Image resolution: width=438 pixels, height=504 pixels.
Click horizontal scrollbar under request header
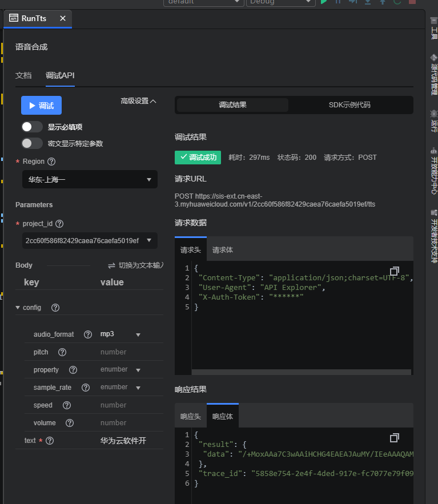tap(302, 372)
